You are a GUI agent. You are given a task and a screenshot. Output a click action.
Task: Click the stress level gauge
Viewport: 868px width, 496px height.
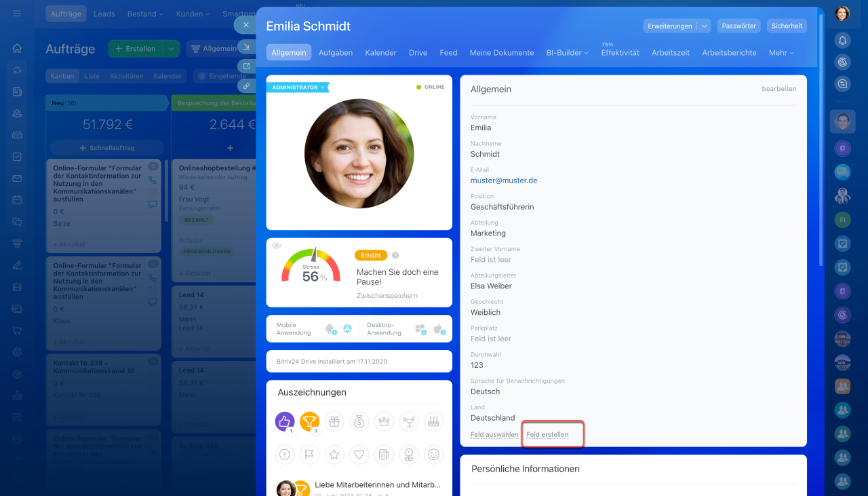coord(311,266)
